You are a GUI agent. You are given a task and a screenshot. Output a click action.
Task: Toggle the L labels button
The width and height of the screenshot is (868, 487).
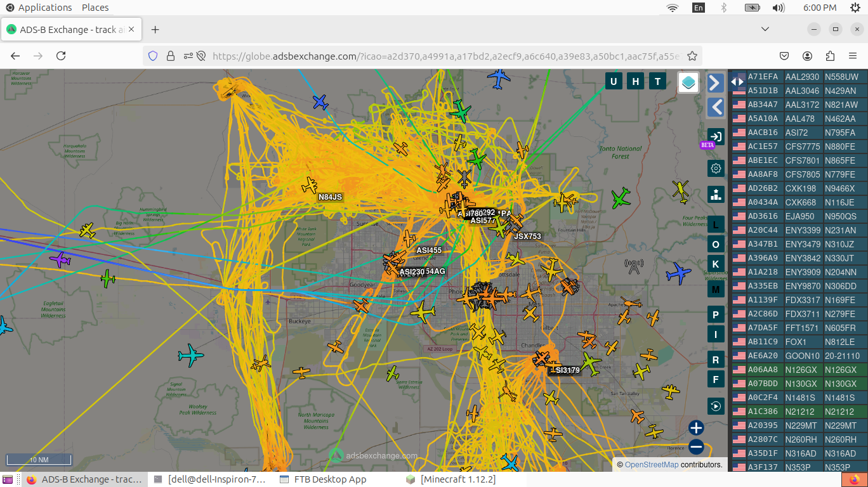716,224
